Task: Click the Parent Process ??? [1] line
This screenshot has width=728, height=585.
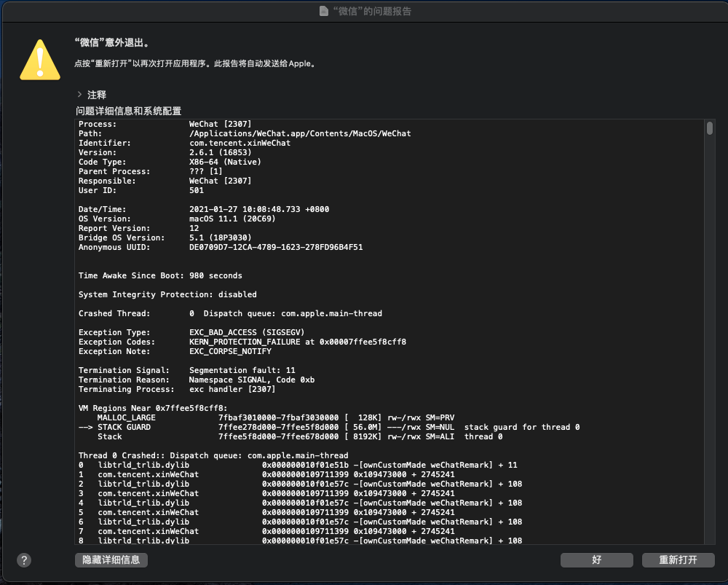Action: click(151, 171)
